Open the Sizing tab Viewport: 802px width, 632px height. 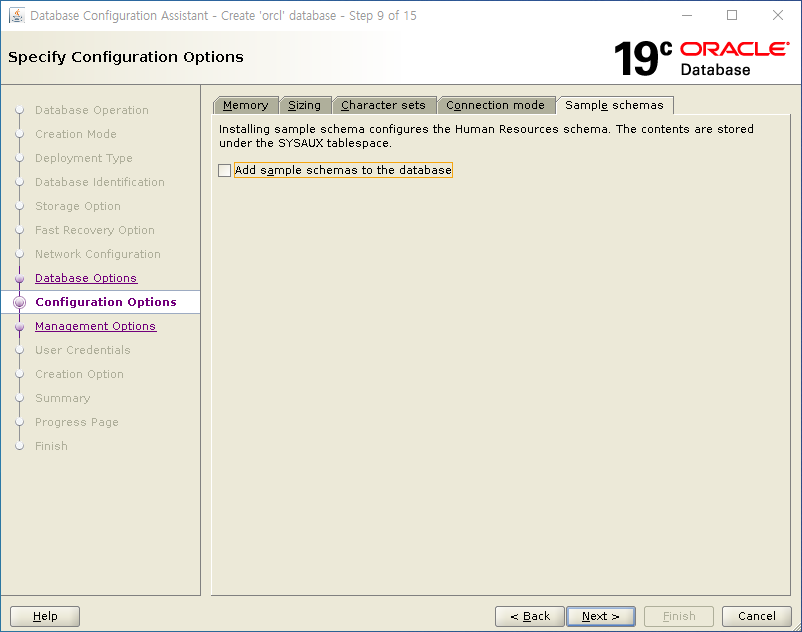point(305,105)
